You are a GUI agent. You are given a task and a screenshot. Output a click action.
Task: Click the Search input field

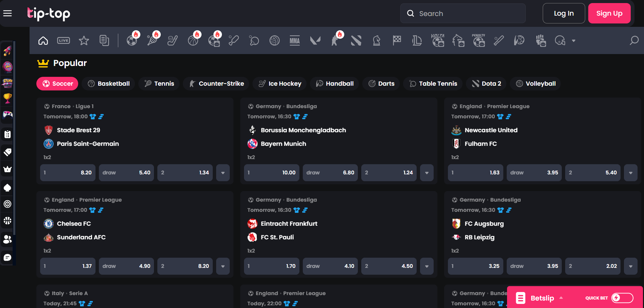463,13
